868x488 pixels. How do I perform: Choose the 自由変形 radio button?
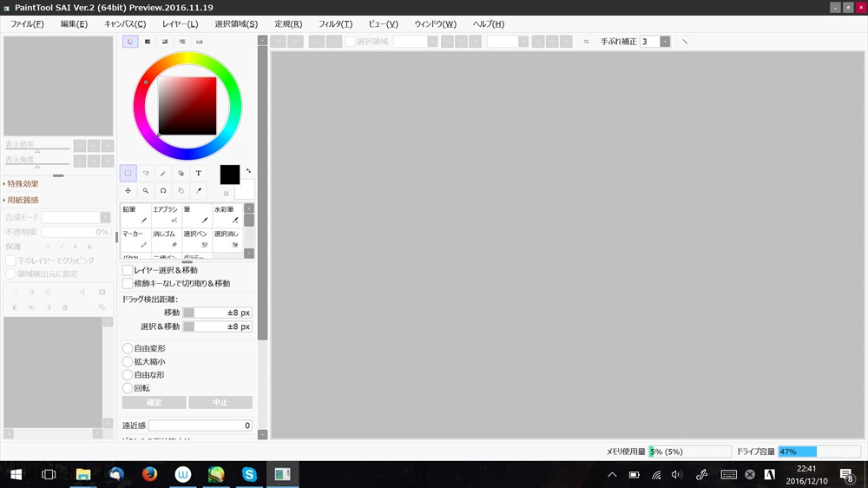tap(128, 348)
